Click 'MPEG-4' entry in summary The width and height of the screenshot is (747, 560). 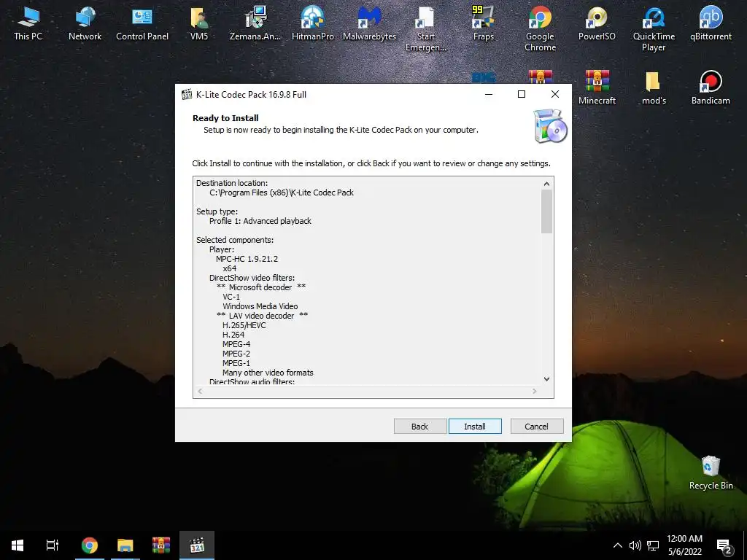coord(236,344)
